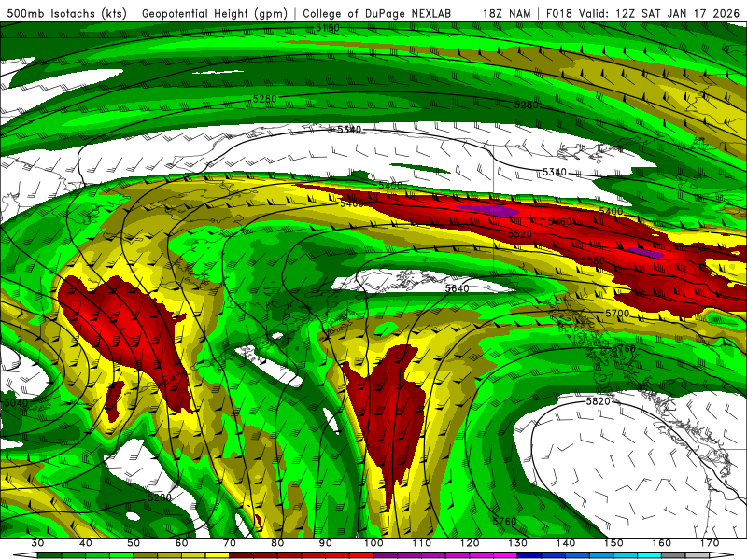Click the '500mb Isotachs (kts)' title text
This screenshot has width=747, height=560.
point(66,13)
